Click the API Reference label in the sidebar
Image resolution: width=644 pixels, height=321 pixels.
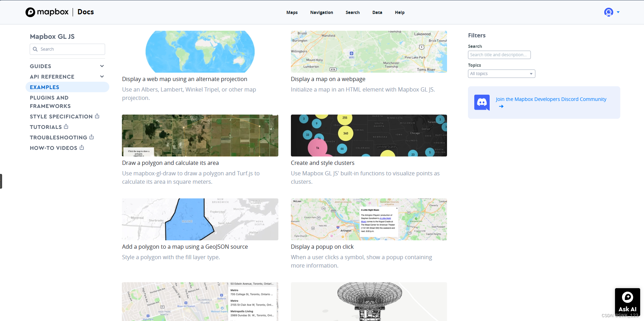(52, 77)
